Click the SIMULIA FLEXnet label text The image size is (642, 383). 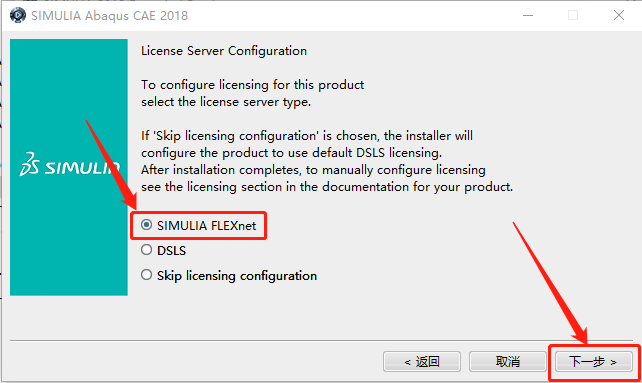[x=206, y=226]
